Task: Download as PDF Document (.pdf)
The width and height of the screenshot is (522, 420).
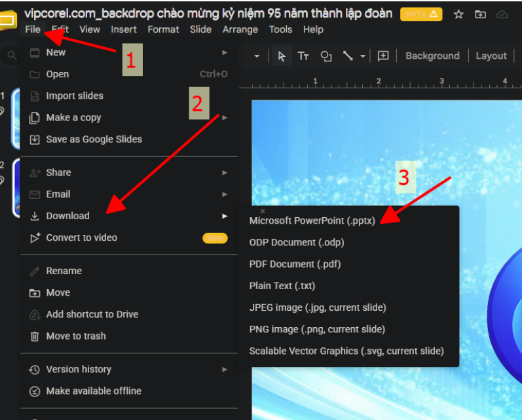Action: [x=349, y=264]
